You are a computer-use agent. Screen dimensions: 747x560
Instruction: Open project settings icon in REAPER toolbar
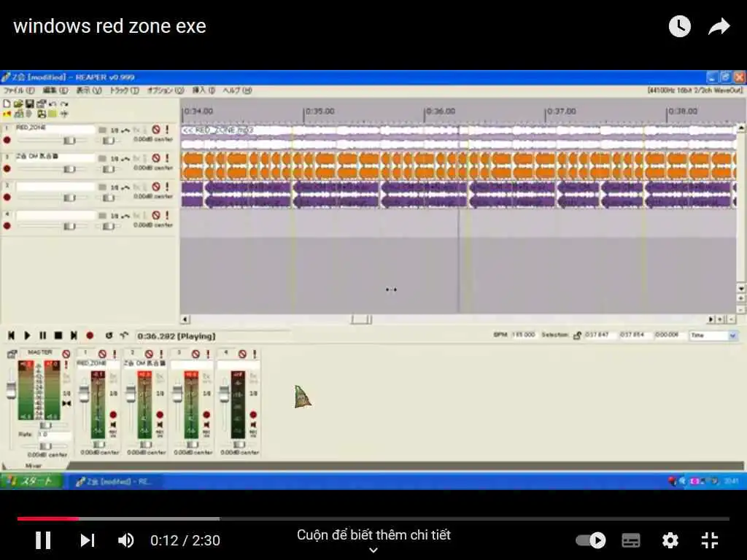tap(41, 104)
